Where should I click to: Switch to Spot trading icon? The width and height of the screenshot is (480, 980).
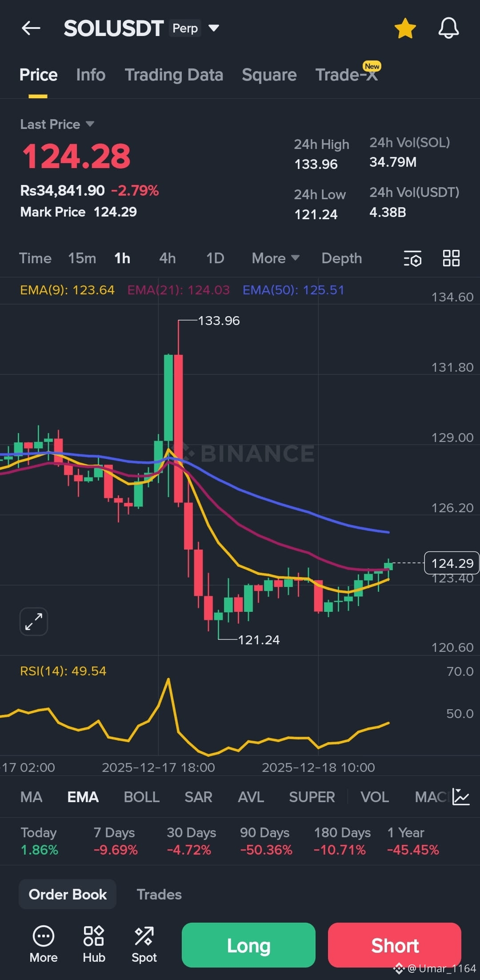pos(144,944)
